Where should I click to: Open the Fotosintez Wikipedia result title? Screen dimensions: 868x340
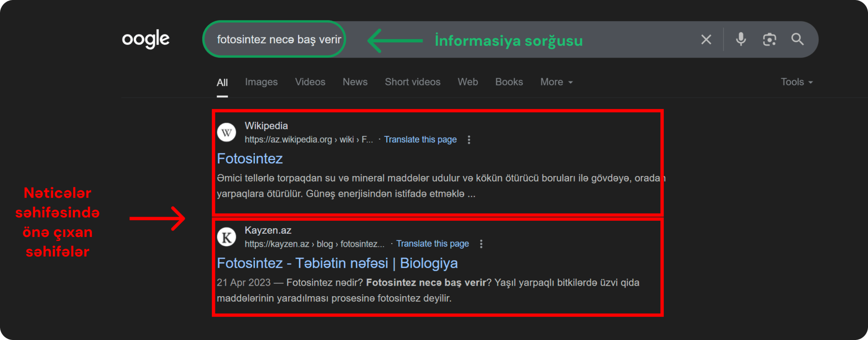pos(250,159)
